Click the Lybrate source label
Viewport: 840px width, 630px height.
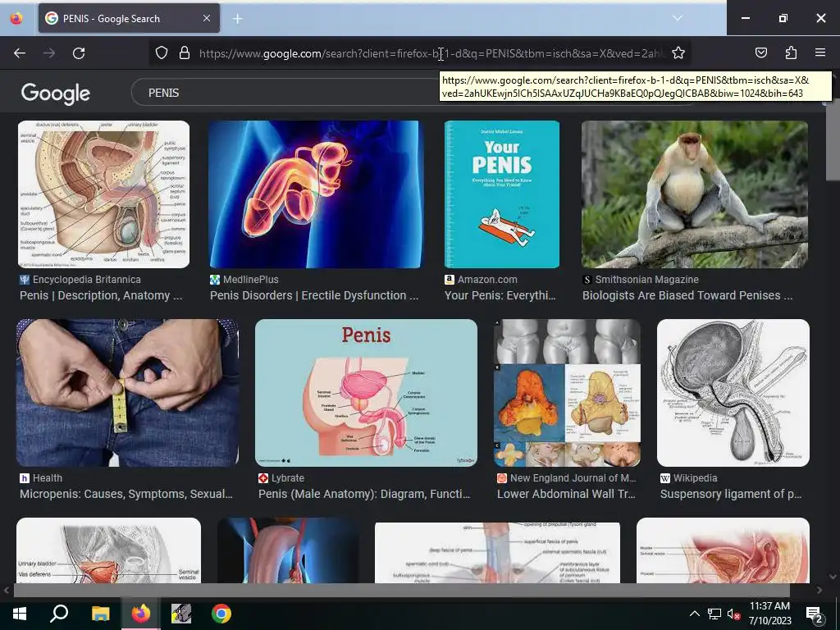(x=288, y=478)
